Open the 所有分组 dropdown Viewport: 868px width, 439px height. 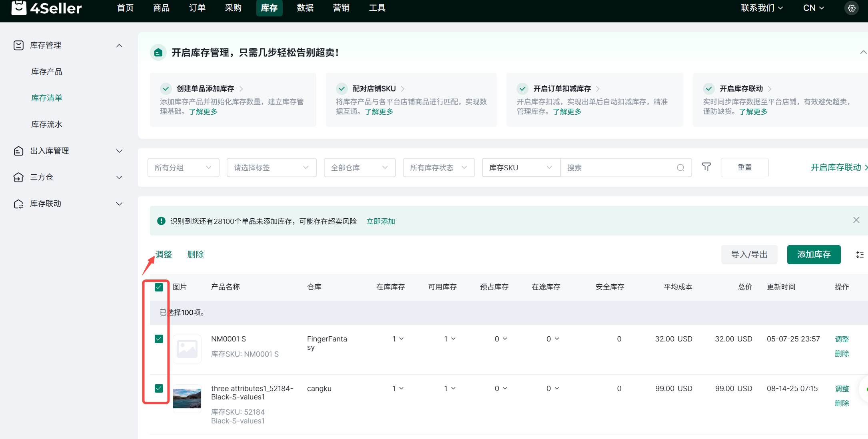pyautogui.click(x=183, y=168)
